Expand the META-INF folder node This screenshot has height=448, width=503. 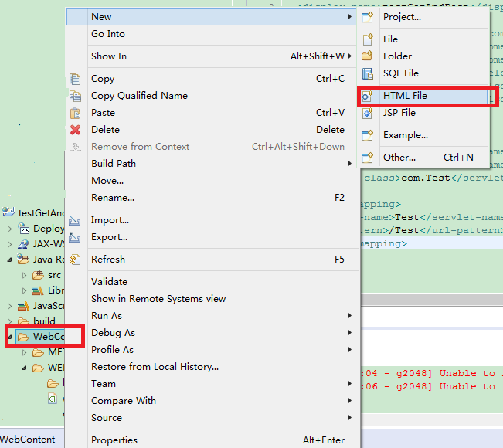pyautogui.click(x=25, y=352)
